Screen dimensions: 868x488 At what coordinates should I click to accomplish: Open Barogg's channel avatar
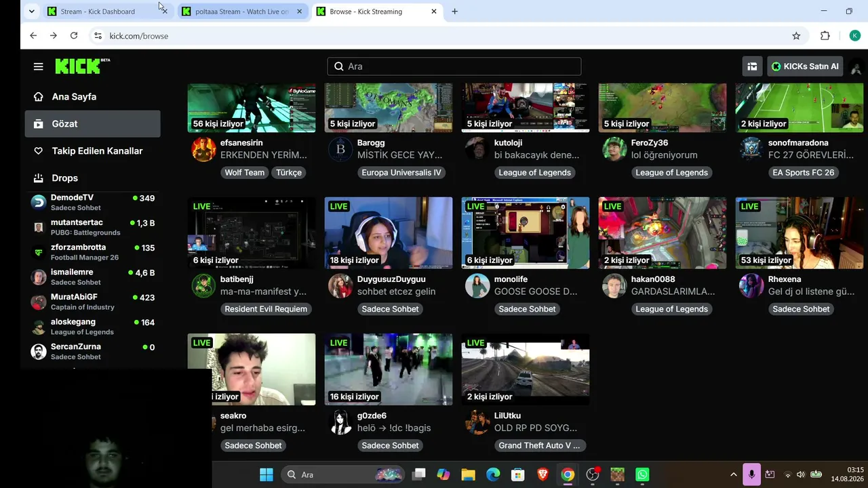click(x=340, y=149)
